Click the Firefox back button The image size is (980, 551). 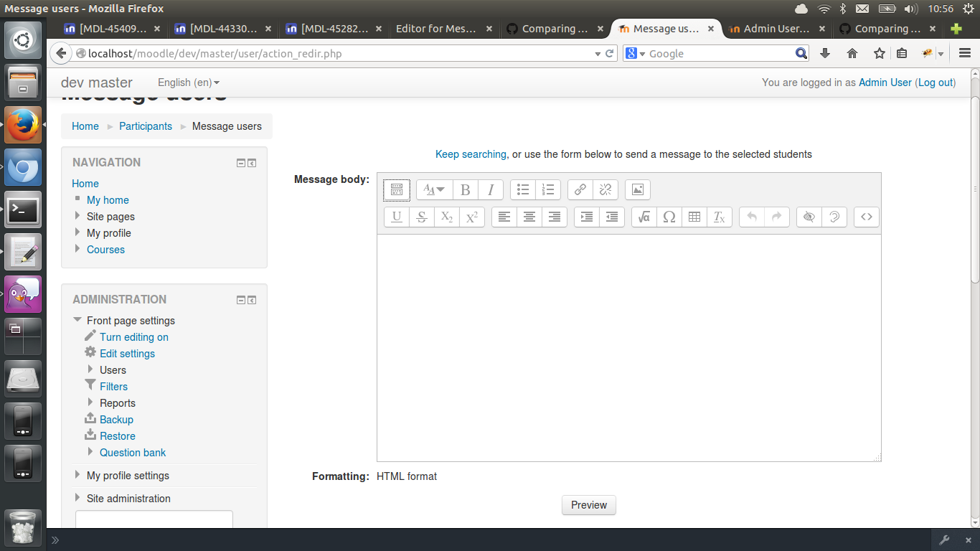point(62,53)
